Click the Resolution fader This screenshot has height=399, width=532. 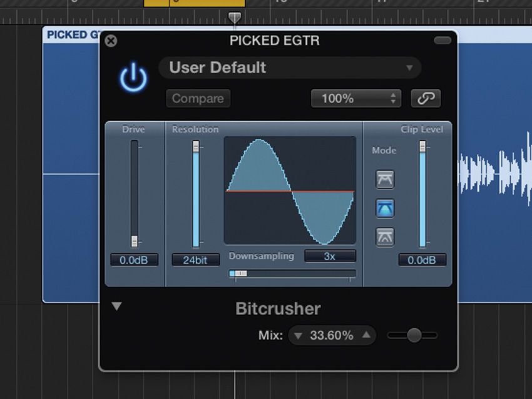click(x=197, y=147)
